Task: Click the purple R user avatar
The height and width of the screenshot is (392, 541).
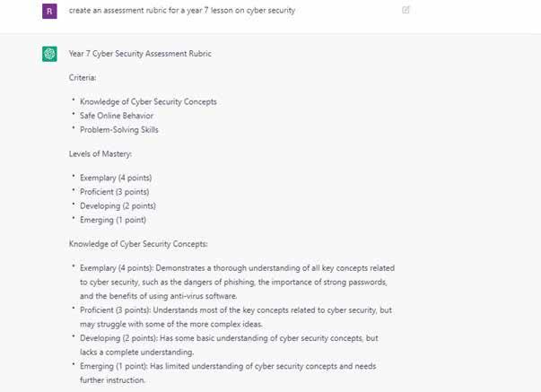Action: 49,11
